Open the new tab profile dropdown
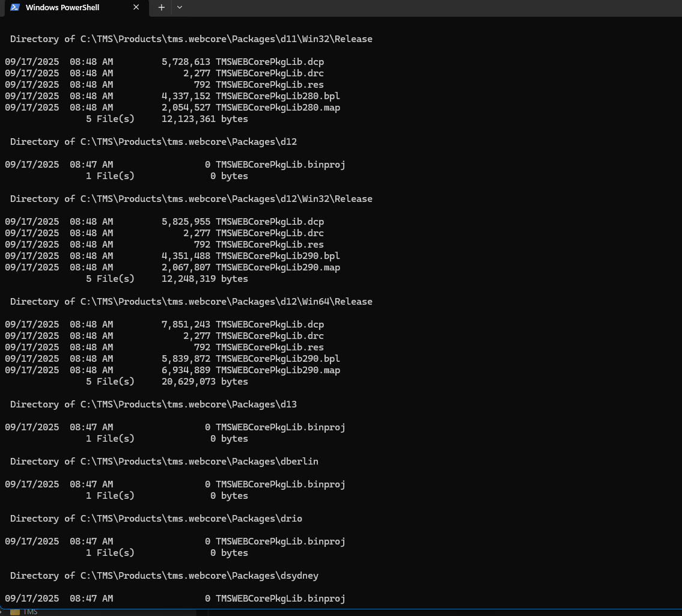The width and height of the screenshot is (682, 616). click(x=179, y=7)
